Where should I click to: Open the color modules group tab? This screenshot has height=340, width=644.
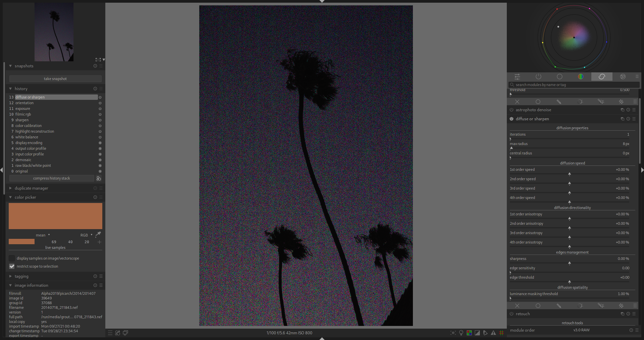coord(581,77)
